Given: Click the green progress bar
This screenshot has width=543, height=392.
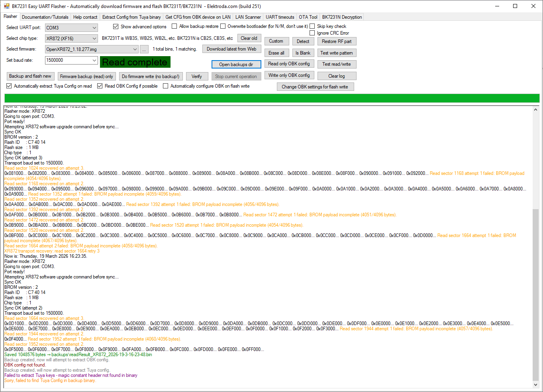Looking at the screenshot, I should click(x=272, y=98).
